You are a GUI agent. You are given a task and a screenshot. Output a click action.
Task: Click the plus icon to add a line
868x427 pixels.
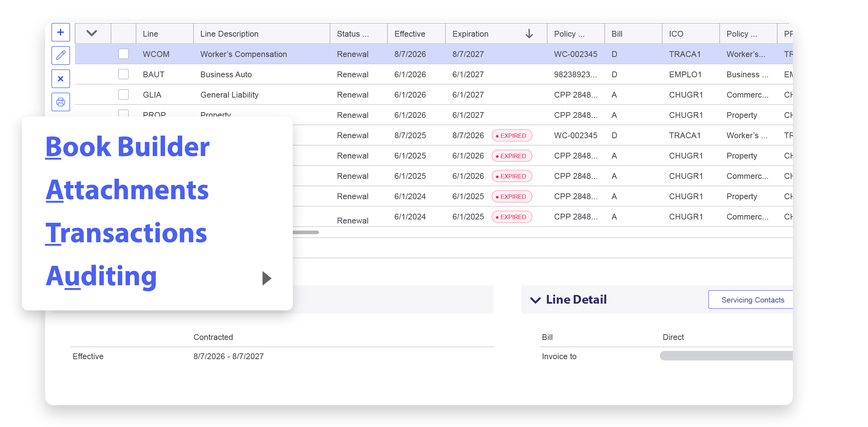[x=61, y=32]
